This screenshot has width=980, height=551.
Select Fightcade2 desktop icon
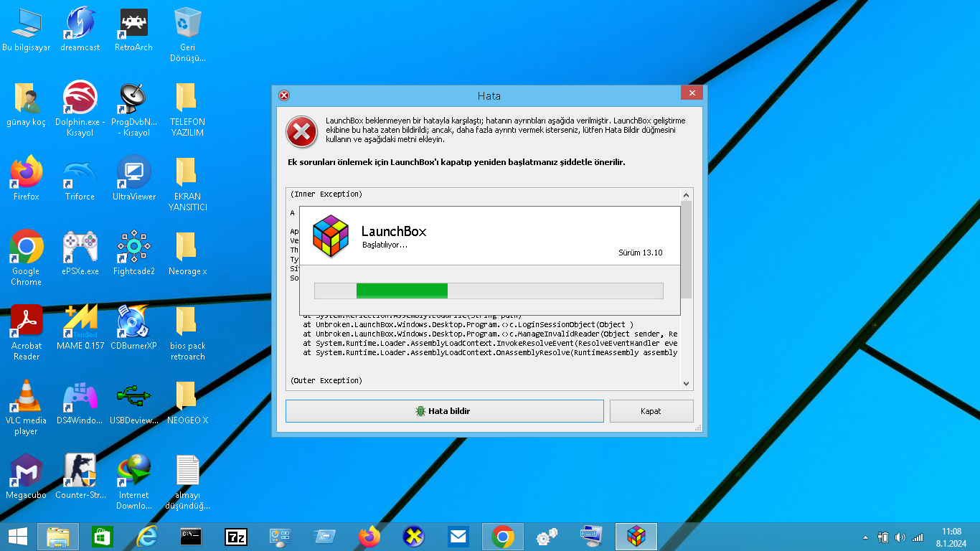click(133, 253)
